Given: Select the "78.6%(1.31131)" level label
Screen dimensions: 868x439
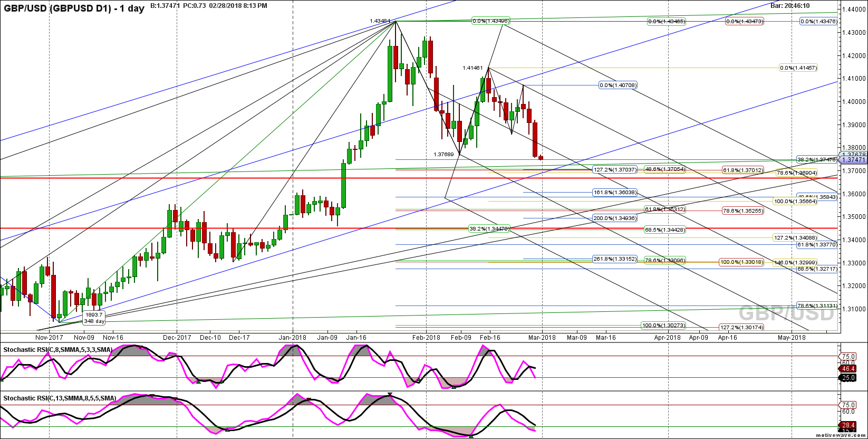Looking at the screenshot, I should tap(817, 306).
